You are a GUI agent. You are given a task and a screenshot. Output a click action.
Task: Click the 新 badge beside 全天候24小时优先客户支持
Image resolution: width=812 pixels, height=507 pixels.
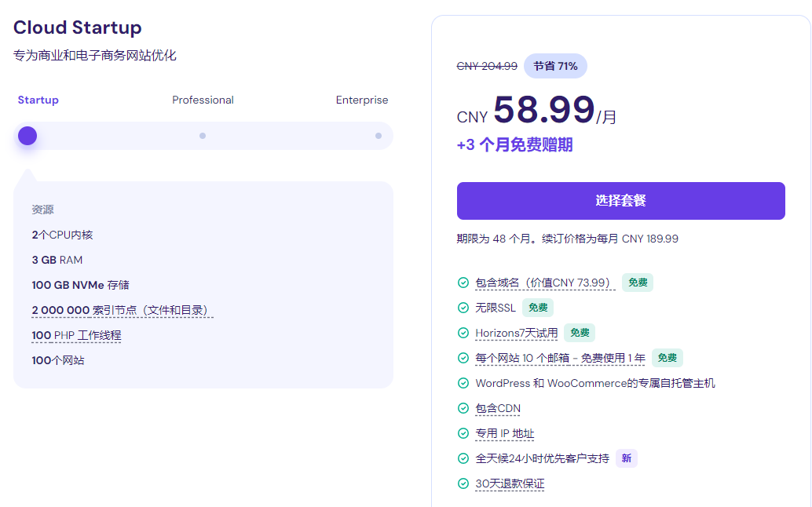tap(626, 458)
